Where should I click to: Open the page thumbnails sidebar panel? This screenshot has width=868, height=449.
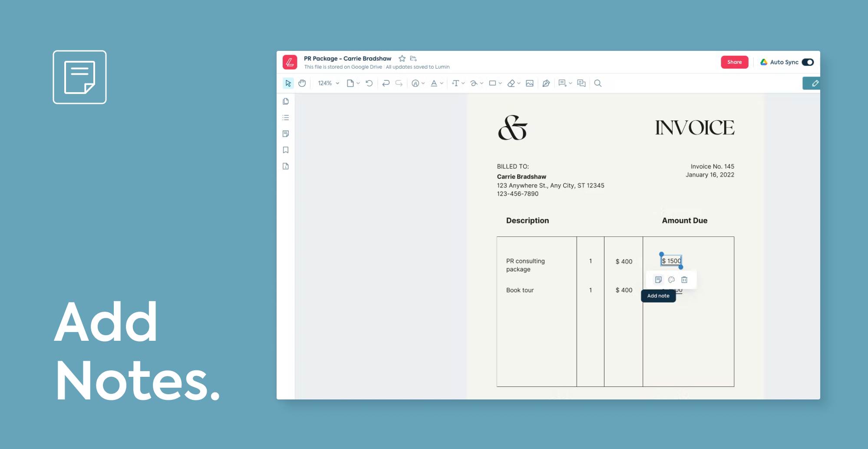pos(286,101)
